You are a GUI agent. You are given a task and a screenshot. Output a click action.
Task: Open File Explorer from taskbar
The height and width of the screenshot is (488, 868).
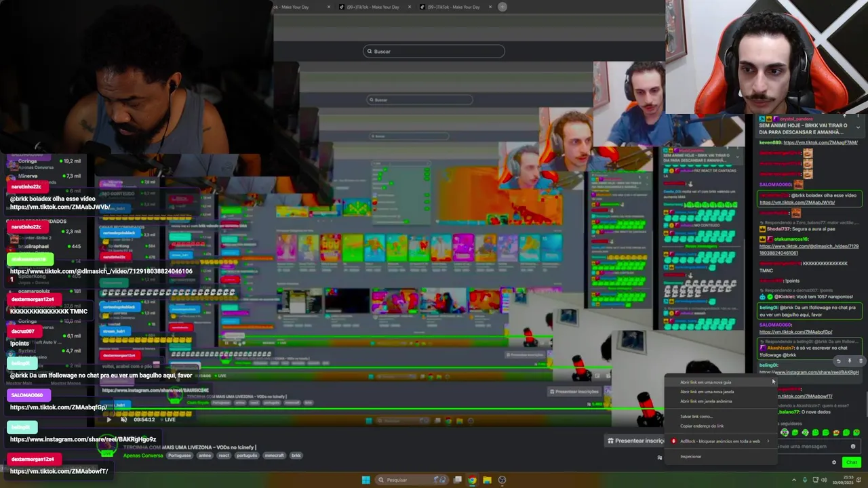click(x=487, y=480)
